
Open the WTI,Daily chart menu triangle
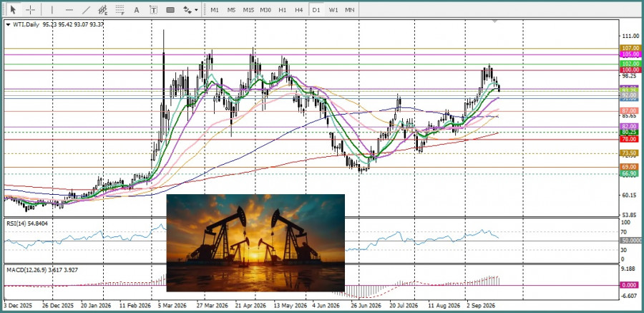pyautogui.click(x=8, y=24)
